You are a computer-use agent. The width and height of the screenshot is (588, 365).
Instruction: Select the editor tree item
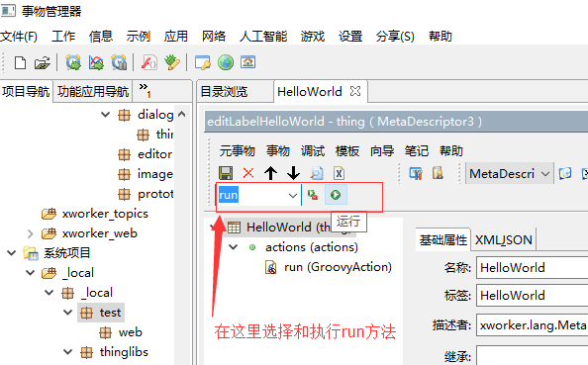pos(154,154)
